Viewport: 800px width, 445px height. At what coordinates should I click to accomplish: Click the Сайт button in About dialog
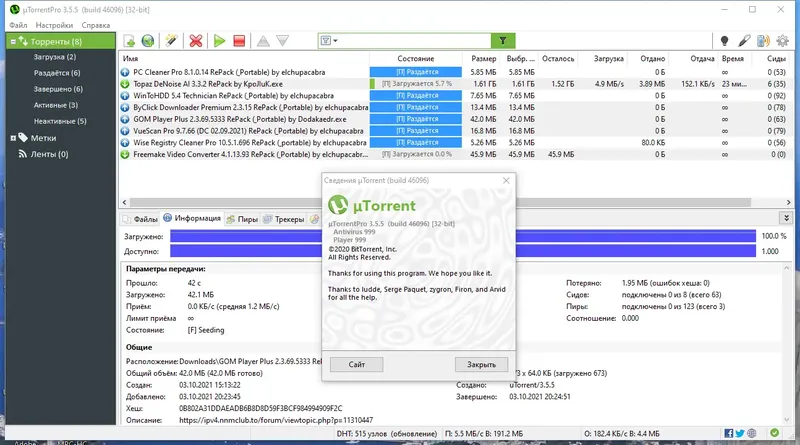(357, 364)
